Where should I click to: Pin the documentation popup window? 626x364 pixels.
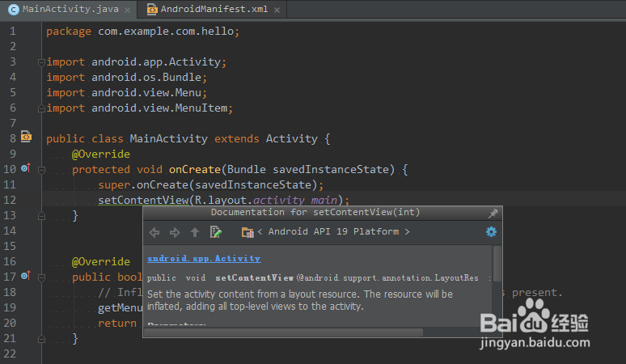(x=493, y=213)
